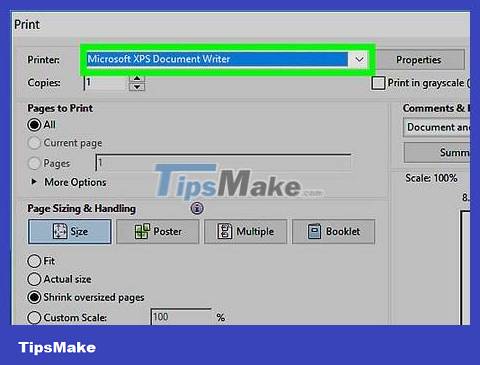480x365 pixels.
Task: Select Shrink oversized pages radio button
Action: coord(34,297)
